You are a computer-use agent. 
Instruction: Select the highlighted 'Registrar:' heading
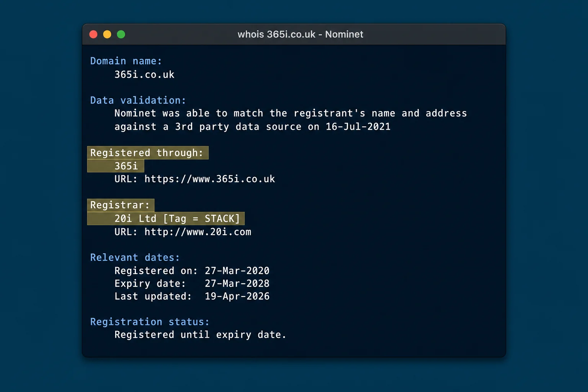121,205
